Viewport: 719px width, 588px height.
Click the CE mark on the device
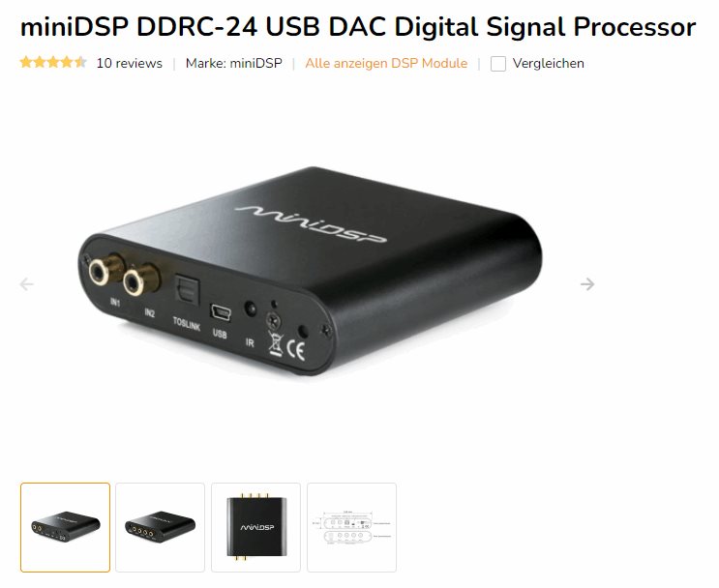click(x=296, y=350)
